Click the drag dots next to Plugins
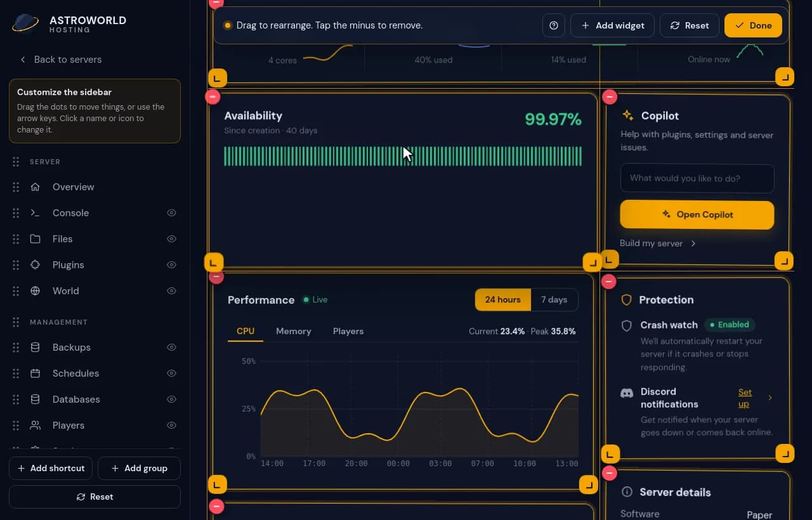 pyautogui.click(x=16, y=265)
